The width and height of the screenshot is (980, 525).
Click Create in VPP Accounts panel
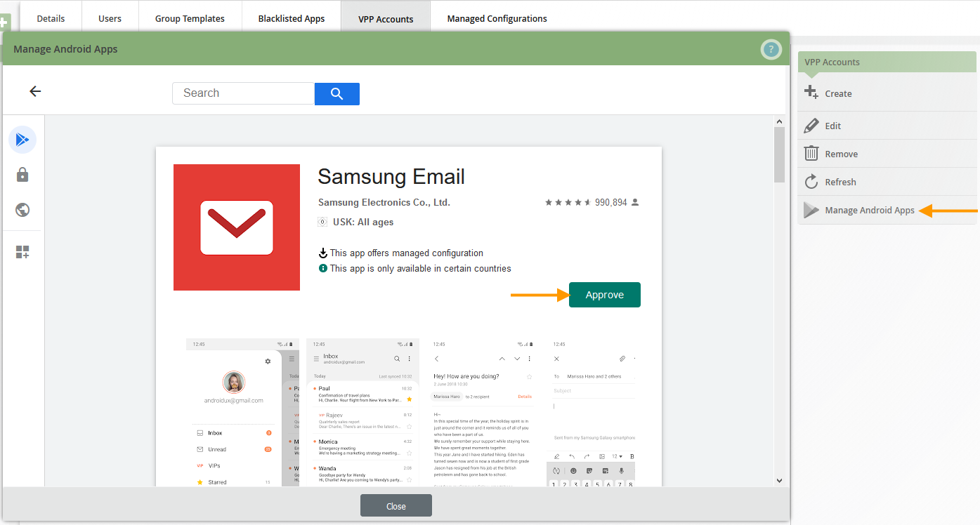pyautogui.click(x=838, y=93)
